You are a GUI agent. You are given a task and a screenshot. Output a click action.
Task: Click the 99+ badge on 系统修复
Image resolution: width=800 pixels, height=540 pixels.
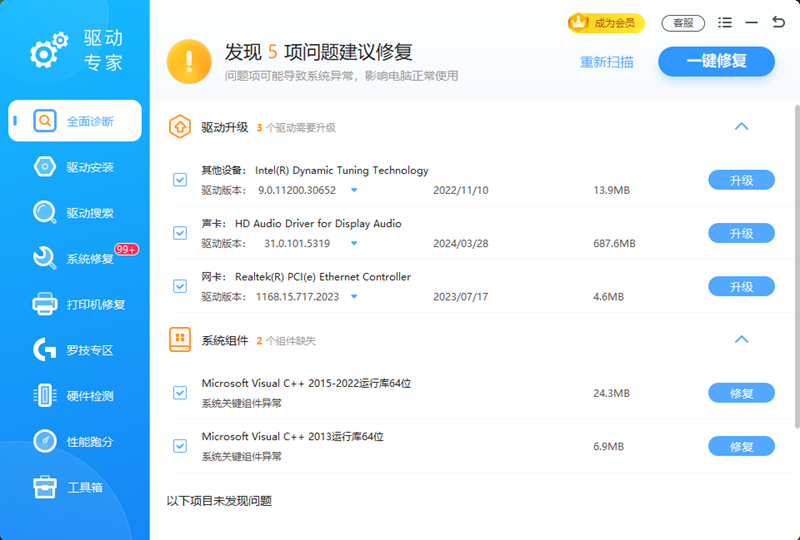(126, 249)
